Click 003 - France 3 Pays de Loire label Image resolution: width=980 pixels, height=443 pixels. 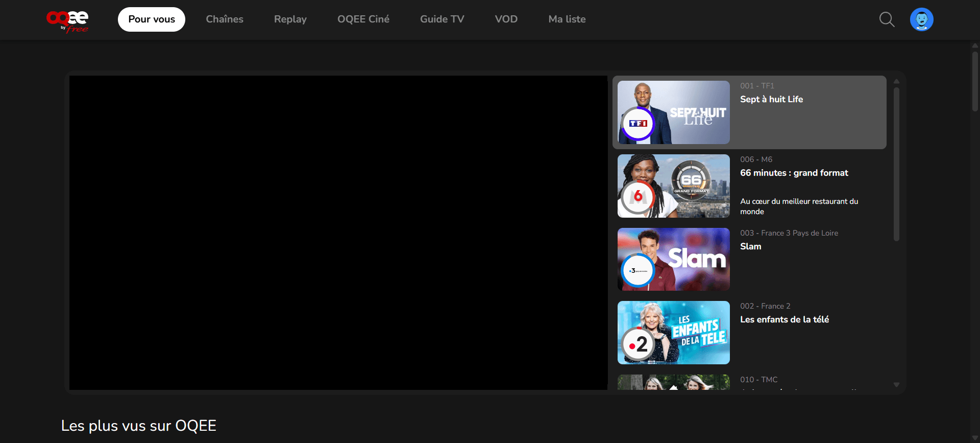pos(789,233)
